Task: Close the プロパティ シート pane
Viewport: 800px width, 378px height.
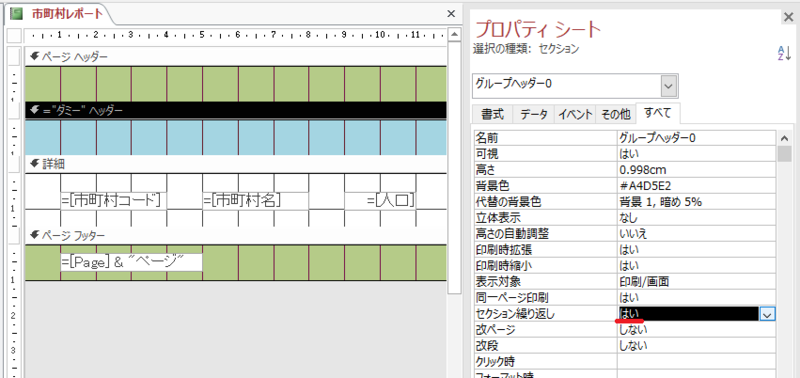Action: [x=788, y=18]
